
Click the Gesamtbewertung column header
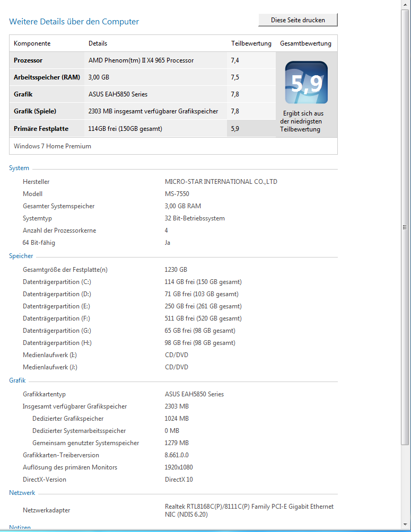tap(305, 43)
